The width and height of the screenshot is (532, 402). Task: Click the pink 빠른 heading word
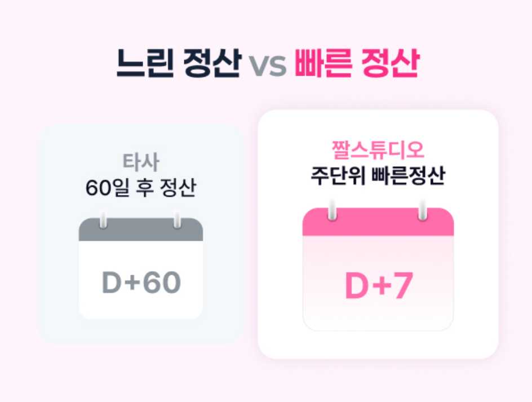[x=323, y=63]
